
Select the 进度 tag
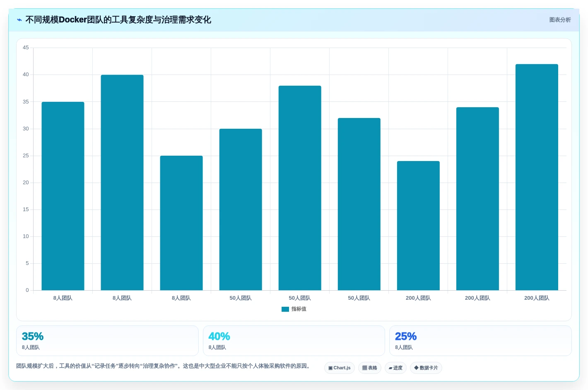point(395,368)
